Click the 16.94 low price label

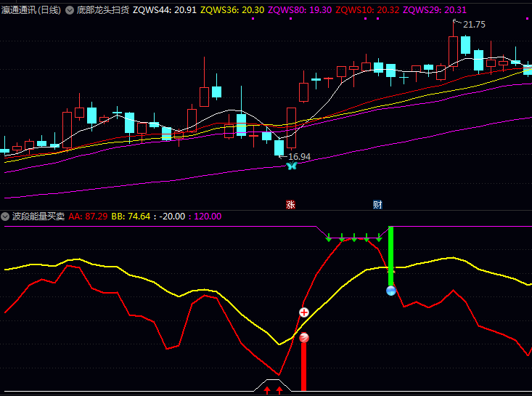point(299,156)
